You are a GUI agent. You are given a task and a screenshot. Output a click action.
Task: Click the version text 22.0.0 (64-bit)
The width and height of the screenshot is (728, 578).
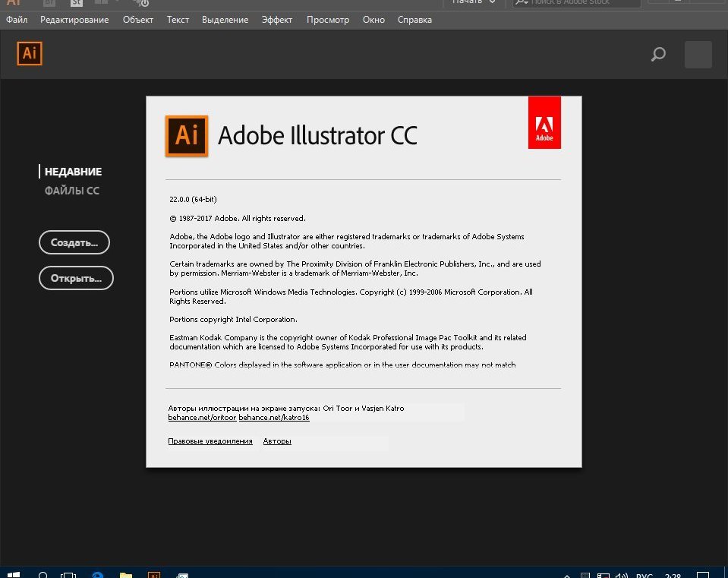coord(193,199)
